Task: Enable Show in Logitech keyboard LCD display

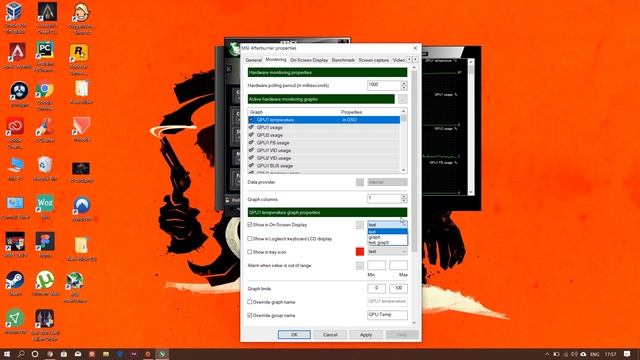Action: pyautogui.click(x=250, y=238)
